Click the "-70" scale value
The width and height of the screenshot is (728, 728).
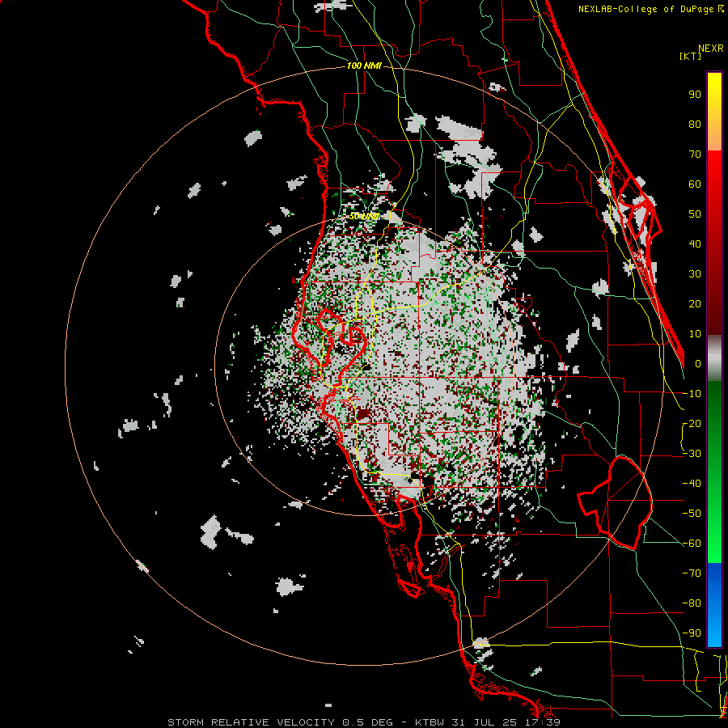coord(692,574)
